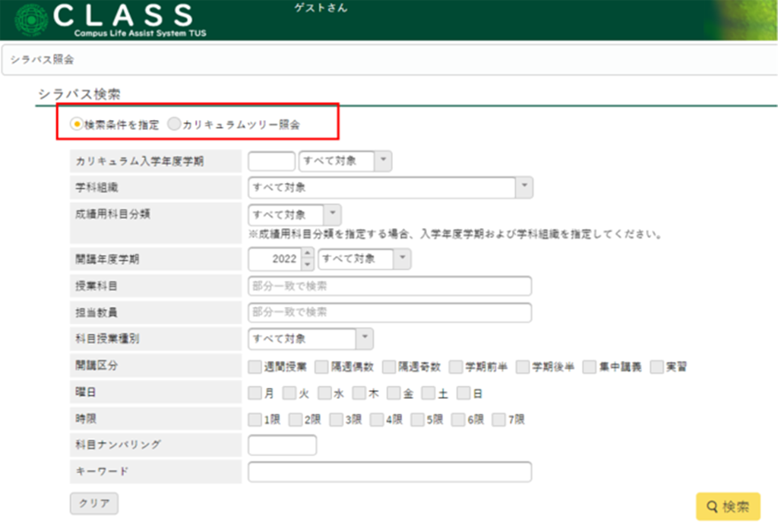Viewport: 778px width, 532px height.
Task: Open the 学科組織 dropdown
Action: click(x=391, y=188)
